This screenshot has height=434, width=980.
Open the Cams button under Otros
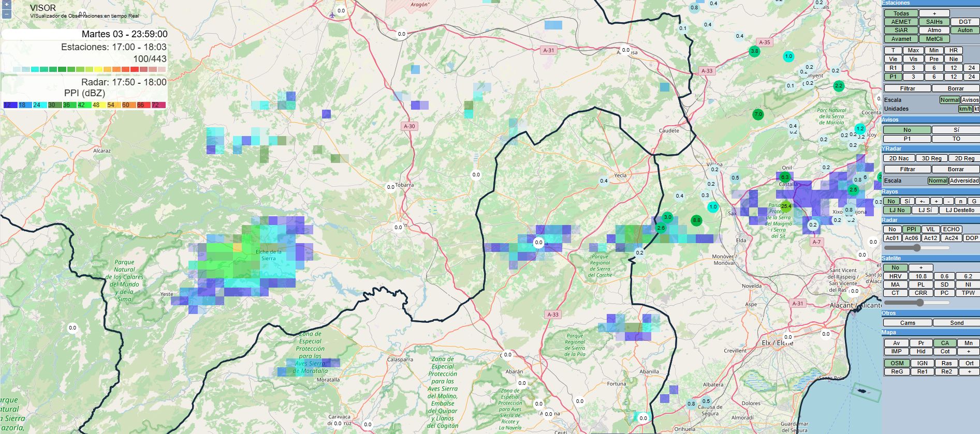pos(908,323)
